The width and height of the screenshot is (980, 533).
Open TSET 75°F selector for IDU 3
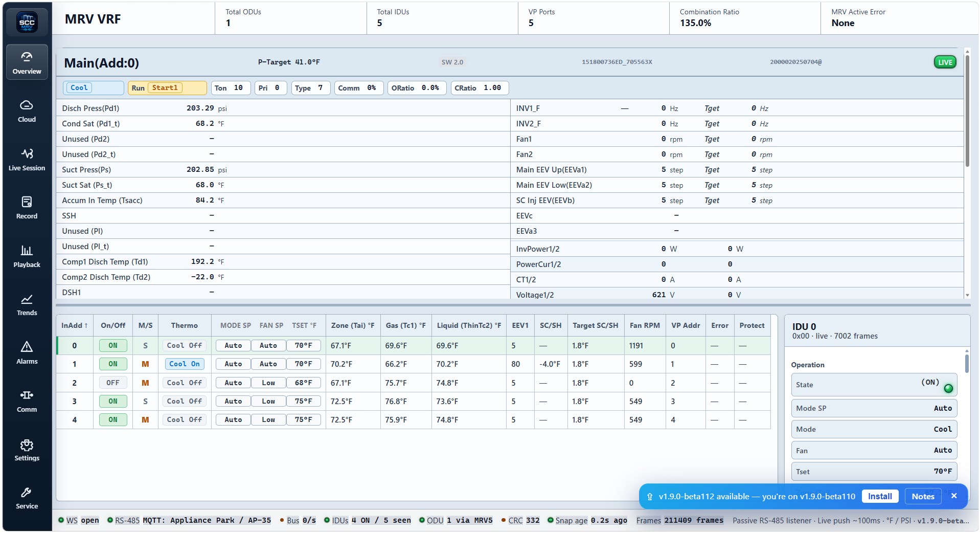[x=303, y=402]
